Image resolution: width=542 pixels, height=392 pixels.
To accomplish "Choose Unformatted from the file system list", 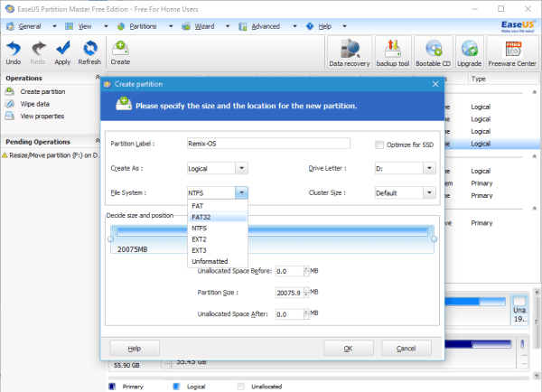I will click(218, 261).
